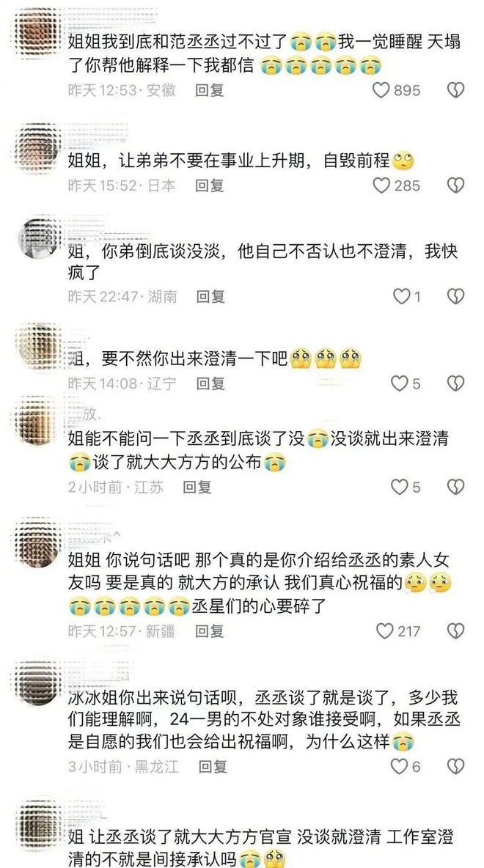484x868 pixels.
Task: Dislike the 安徽 comment via broken heart
Action: 455,89
